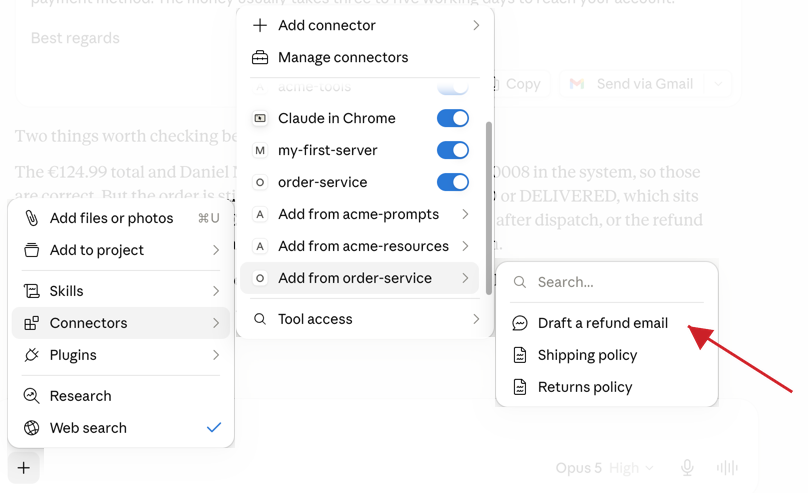Uncheck the Web search checkmark
808x493 pixels.
pyautogui.click(x=214, y=428)
